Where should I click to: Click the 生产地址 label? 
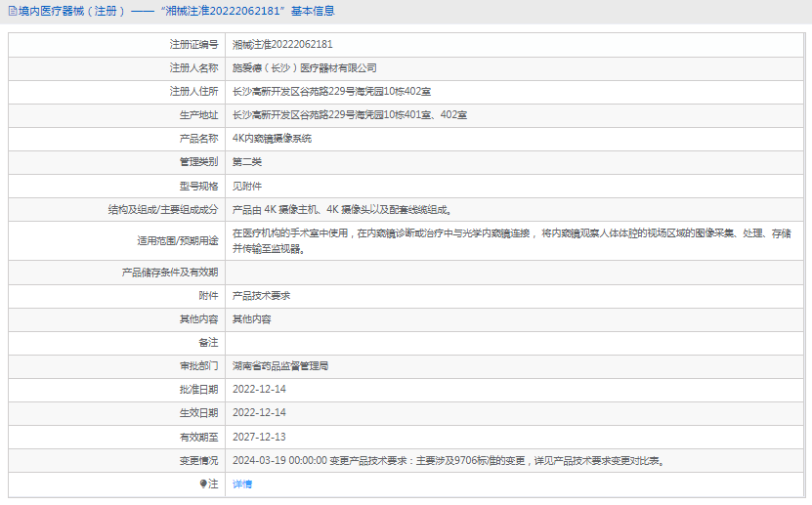(199, 115)
